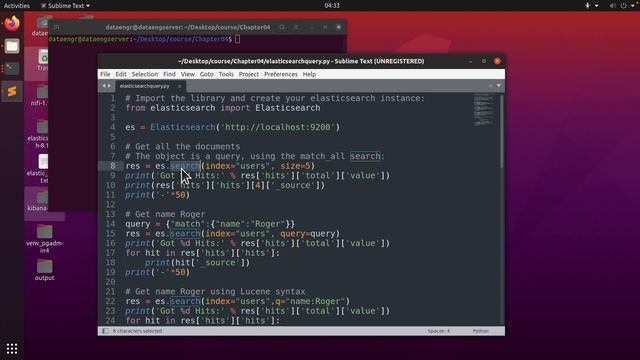Click the query variable on line 14

[x=138, y=224]
